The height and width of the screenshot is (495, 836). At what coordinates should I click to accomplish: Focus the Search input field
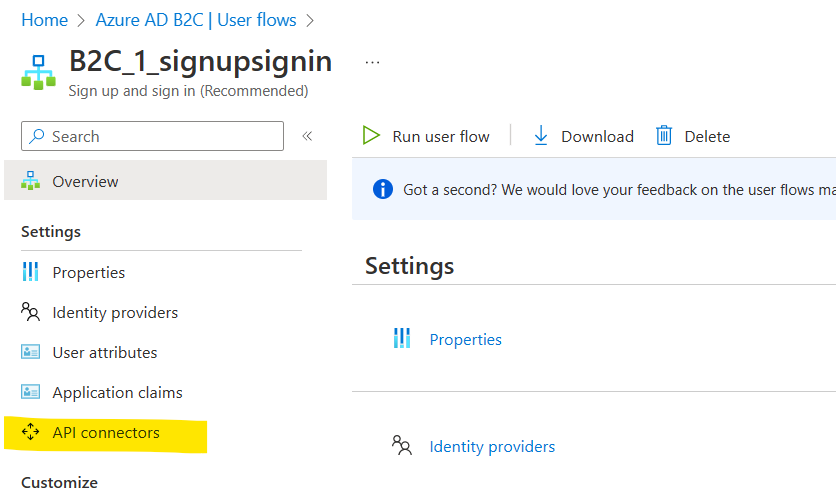[x=152, y=136]
